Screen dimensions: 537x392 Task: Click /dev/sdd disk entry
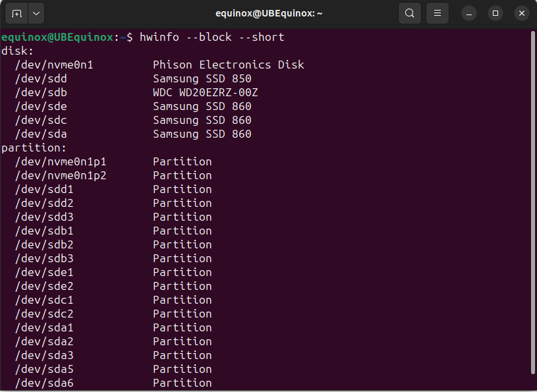pos(41,79)
